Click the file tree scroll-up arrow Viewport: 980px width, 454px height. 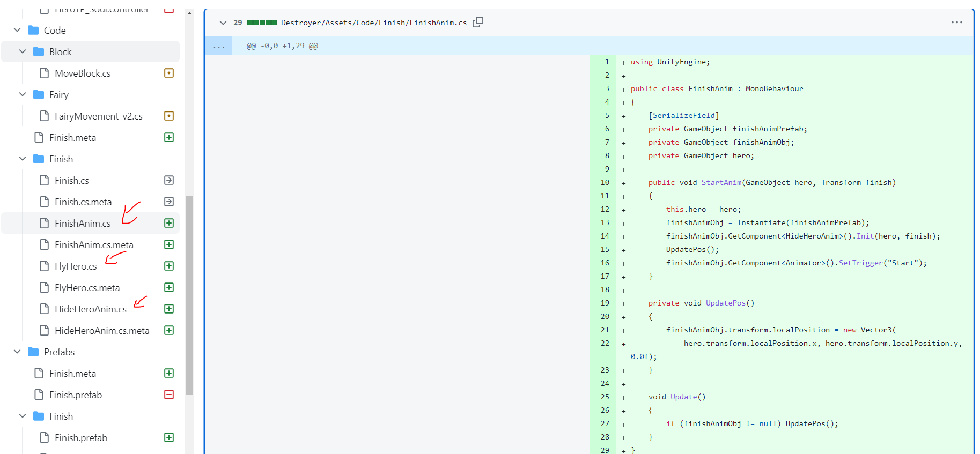pos(189,13)
